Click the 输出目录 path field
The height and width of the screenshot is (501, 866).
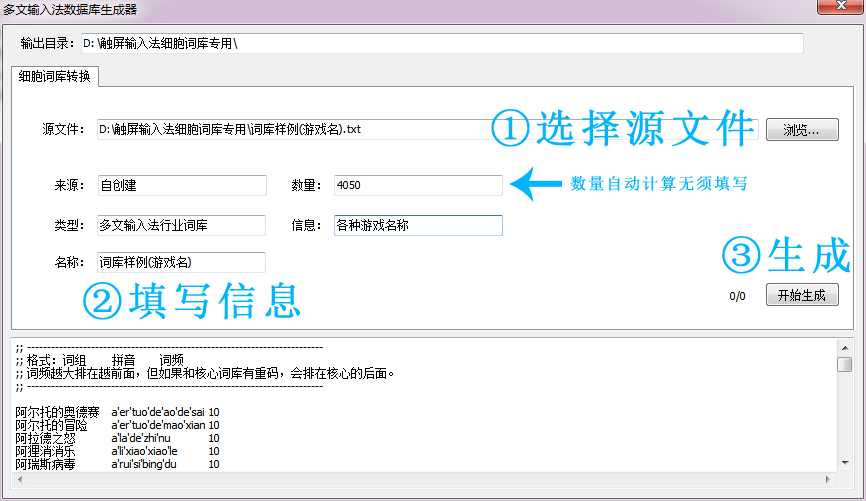click(x=449, y=44)
